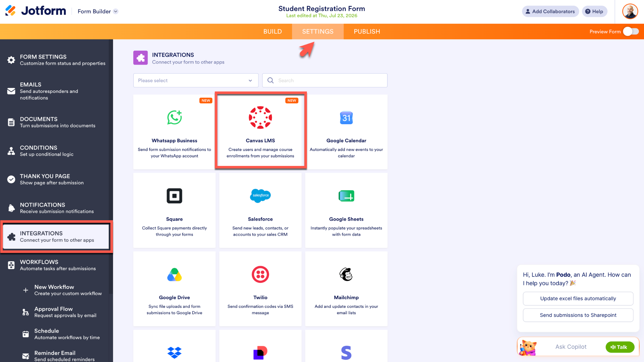The width and height of the screenshot is (644, 362).
Task: Switch to the PUBLISH tab
Action: [367, 31]
